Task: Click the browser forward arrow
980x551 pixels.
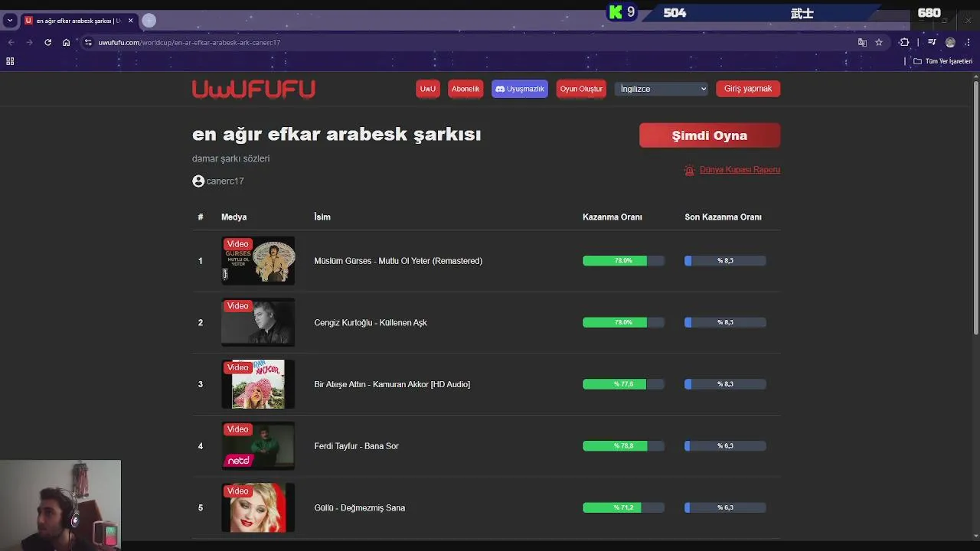Action: point(29,42)
